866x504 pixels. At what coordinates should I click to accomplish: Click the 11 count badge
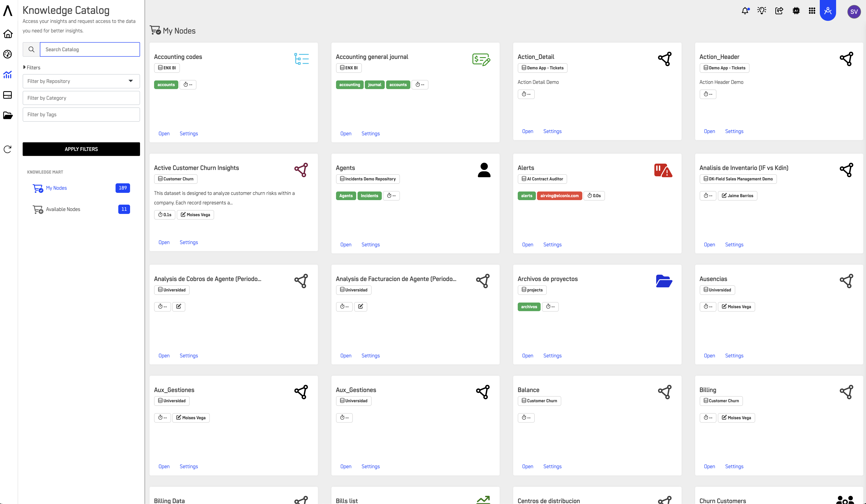coord(124,209)
